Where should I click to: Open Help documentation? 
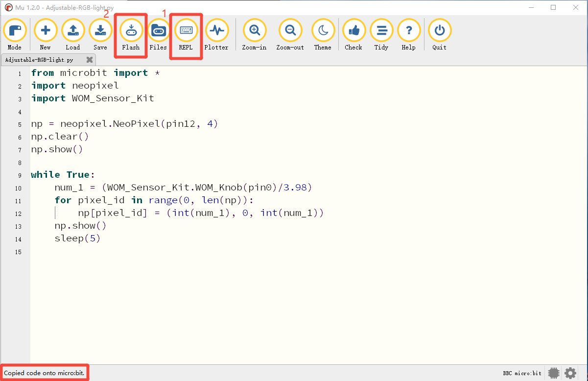point(409,34)
